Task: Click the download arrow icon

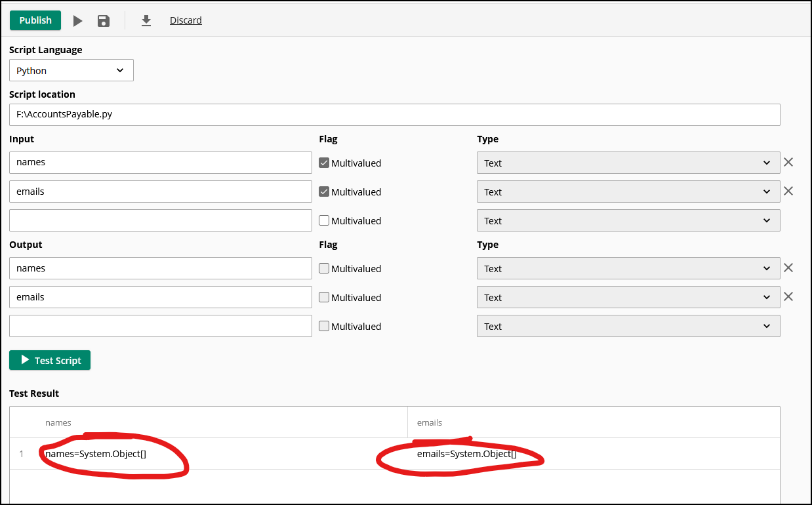Action: tap(146, 21)
